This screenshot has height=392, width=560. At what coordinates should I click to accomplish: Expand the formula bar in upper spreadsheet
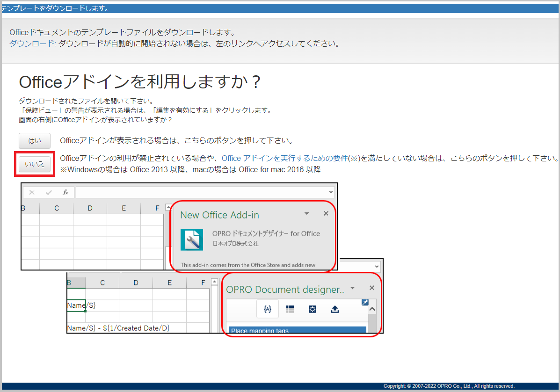pos(331,192)
